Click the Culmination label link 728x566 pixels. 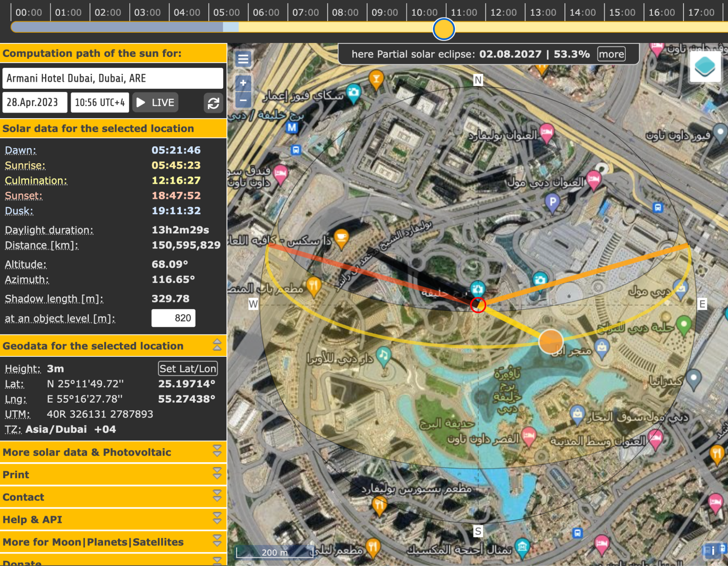[36, 181]
